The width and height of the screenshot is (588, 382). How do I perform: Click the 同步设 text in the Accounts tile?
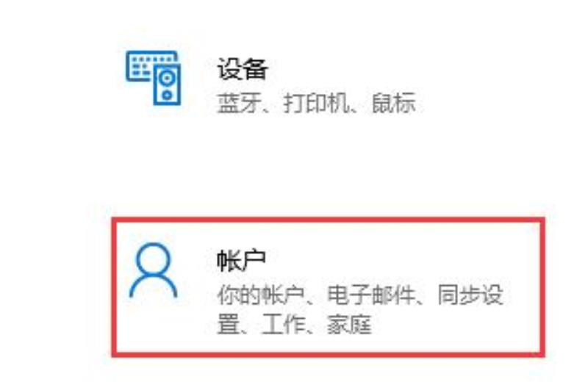[470, 295]
